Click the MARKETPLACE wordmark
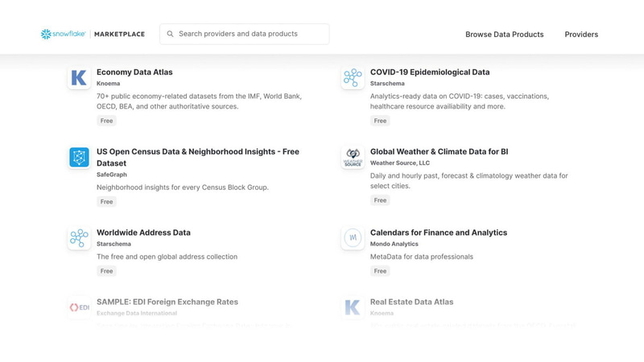Viewport: 644px width, 362px height. [119, 35]
